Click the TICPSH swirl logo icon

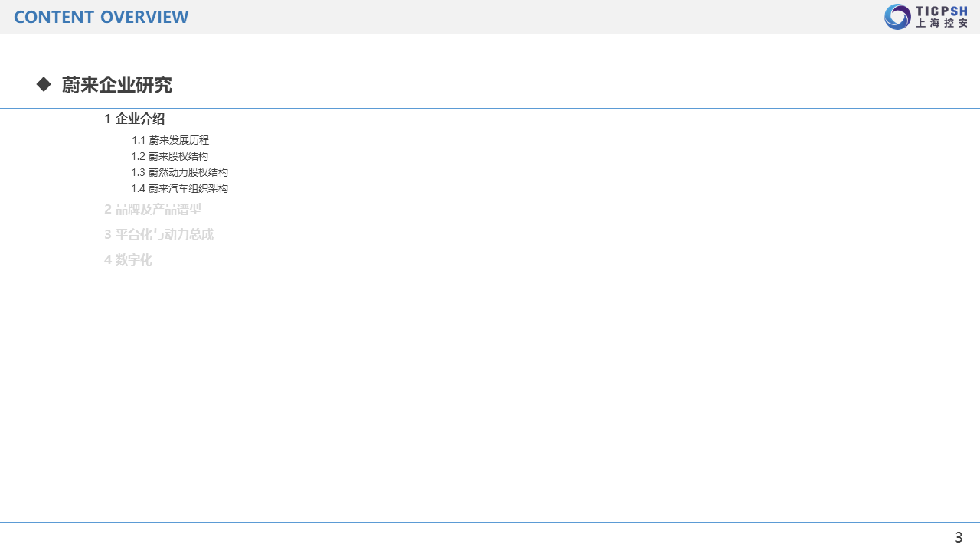click(897, 17)
